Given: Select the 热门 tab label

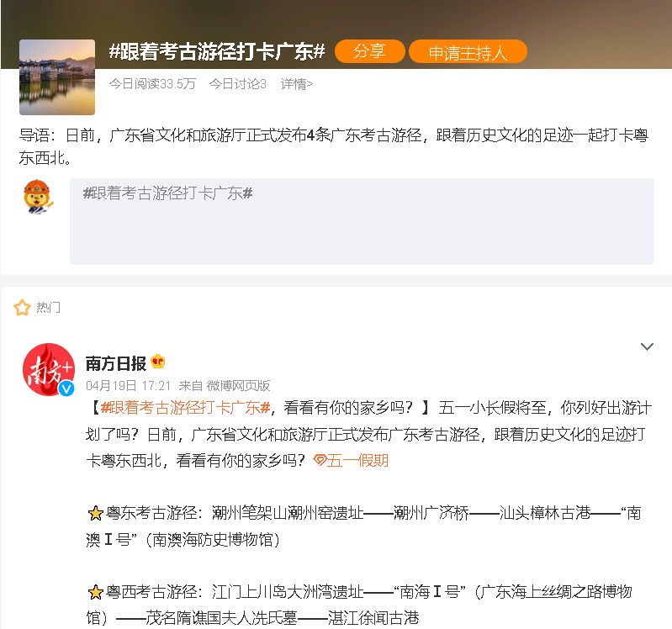Looking at the screenshot, I should point(49,308).
